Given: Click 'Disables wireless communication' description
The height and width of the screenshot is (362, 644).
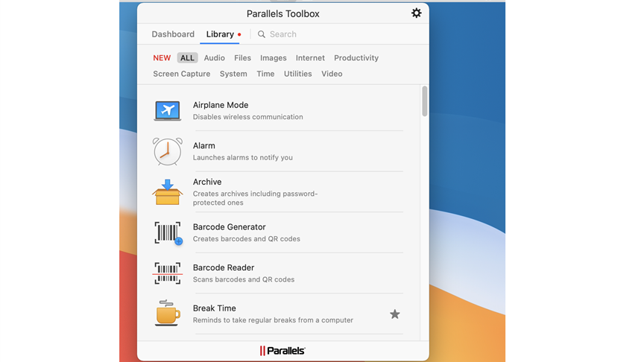Looking at the screenshot, I should [x=248, y=117].
